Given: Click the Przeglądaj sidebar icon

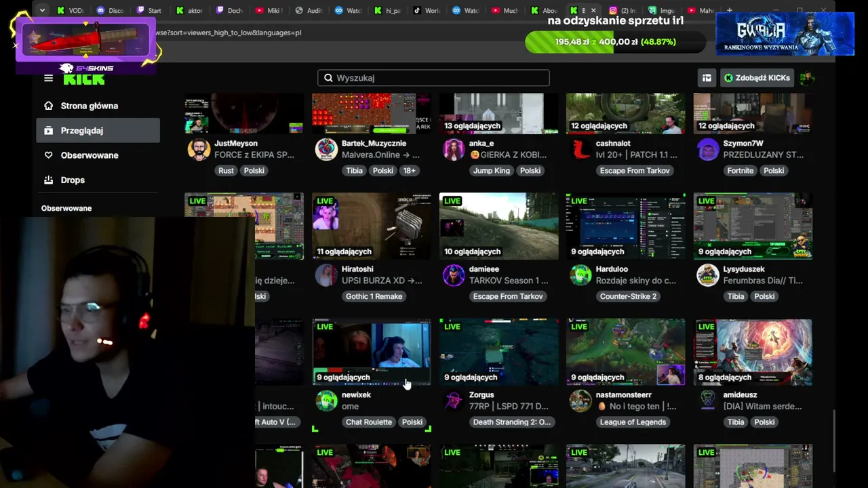Looking at the screenshot, I should click(x=48, y=130).
